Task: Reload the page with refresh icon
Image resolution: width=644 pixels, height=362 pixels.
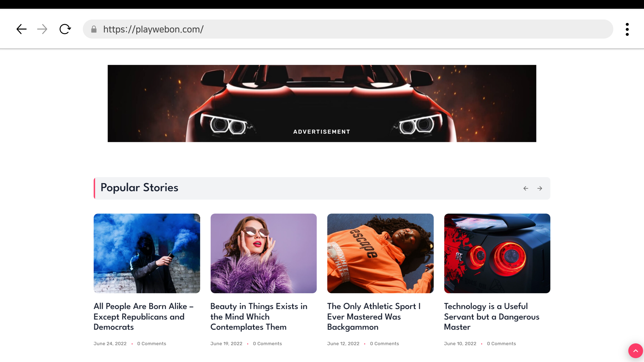Action: tap(65, 29)
